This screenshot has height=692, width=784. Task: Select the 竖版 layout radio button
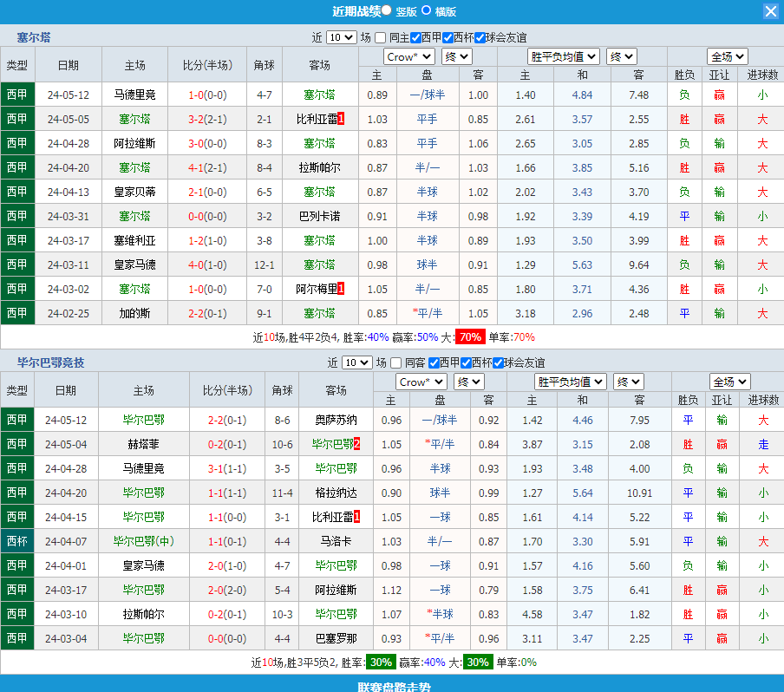pos(387,10)
